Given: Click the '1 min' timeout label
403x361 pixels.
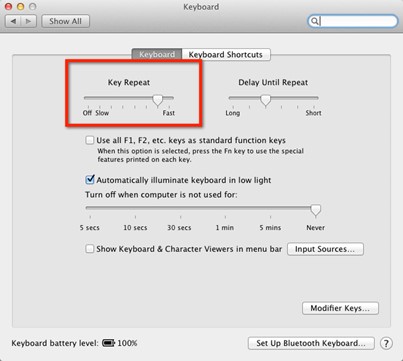Looking at the screenshot, I should coord(224,228).
